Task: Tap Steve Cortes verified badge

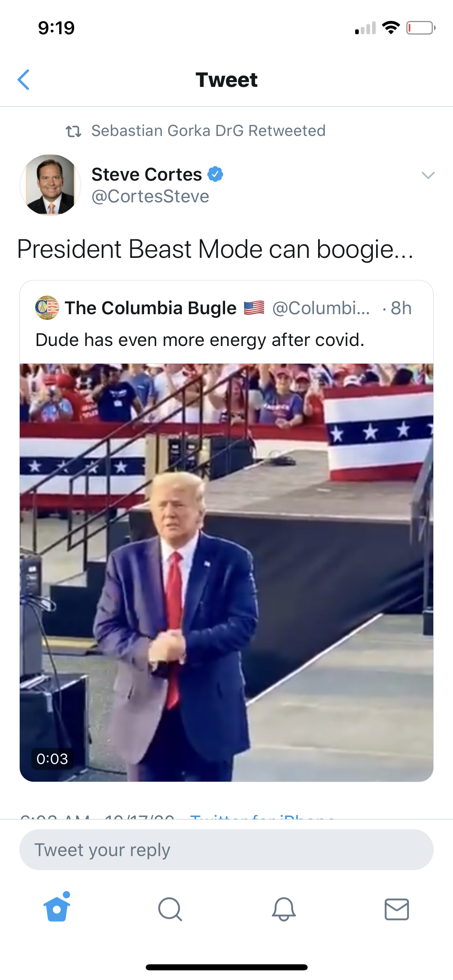Action: 215,174
